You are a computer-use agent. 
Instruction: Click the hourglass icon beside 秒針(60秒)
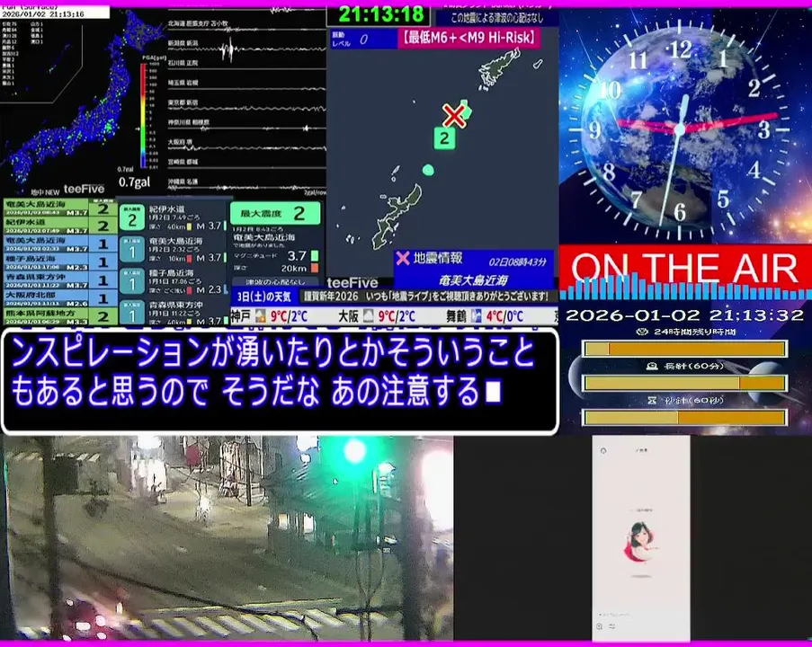pos(652,401)
